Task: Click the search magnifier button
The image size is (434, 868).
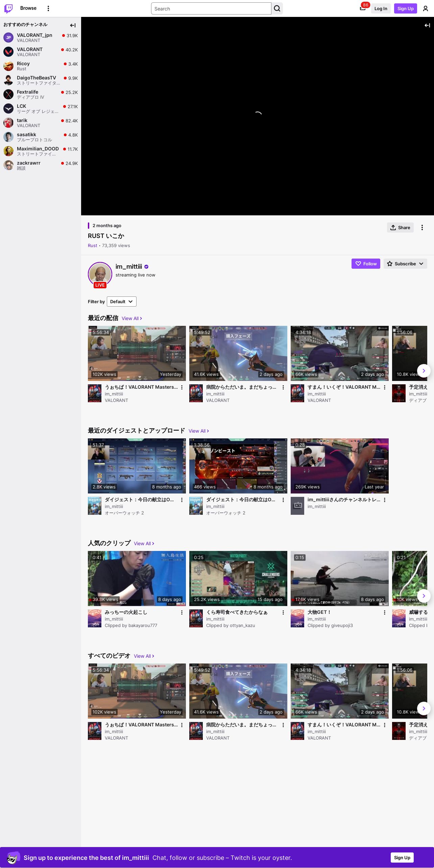Action: 277,8
